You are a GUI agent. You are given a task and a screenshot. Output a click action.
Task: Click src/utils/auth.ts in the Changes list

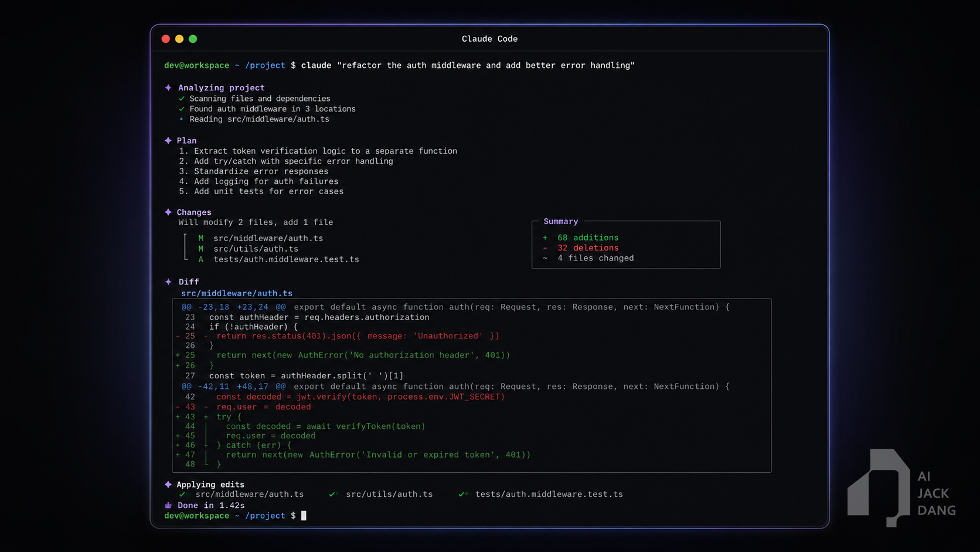pos(256,249)
